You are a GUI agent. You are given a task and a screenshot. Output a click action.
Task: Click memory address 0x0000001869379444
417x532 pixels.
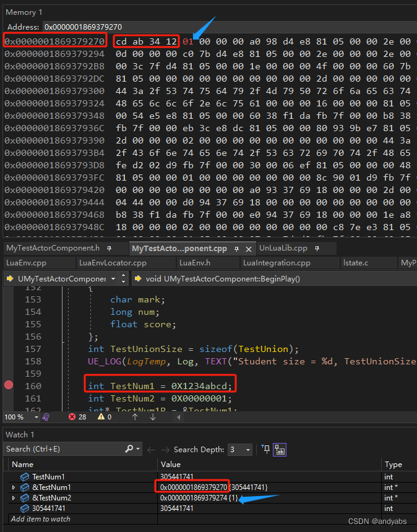(54, 202)
